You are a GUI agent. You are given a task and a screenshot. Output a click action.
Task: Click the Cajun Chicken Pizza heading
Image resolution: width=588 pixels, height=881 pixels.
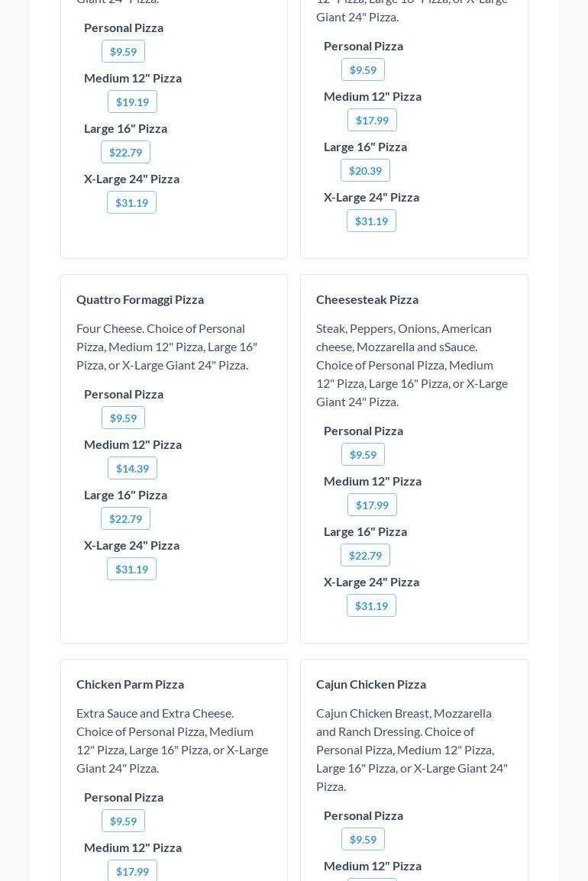pos(371,684)
